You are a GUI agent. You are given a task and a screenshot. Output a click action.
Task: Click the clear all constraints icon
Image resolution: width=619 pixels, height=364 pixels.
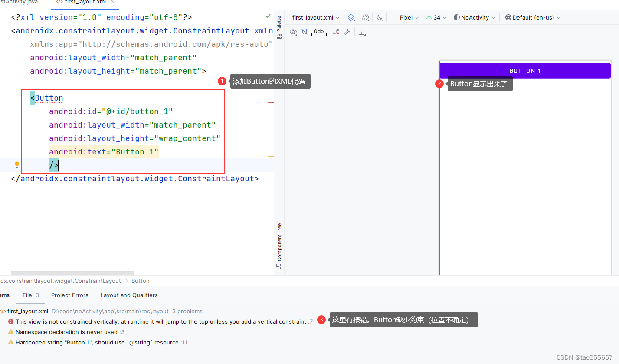pos(336,32)
